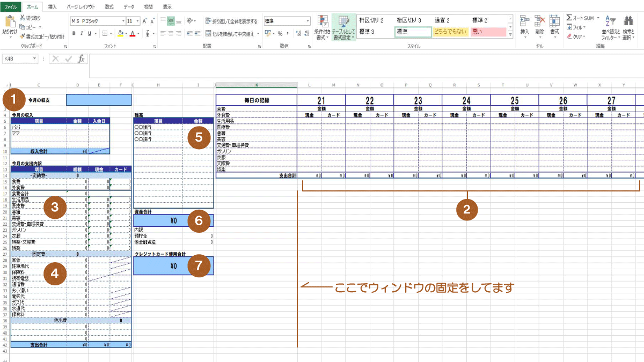
Task: Click the yellow fill color button
Action: click(120, 33)
